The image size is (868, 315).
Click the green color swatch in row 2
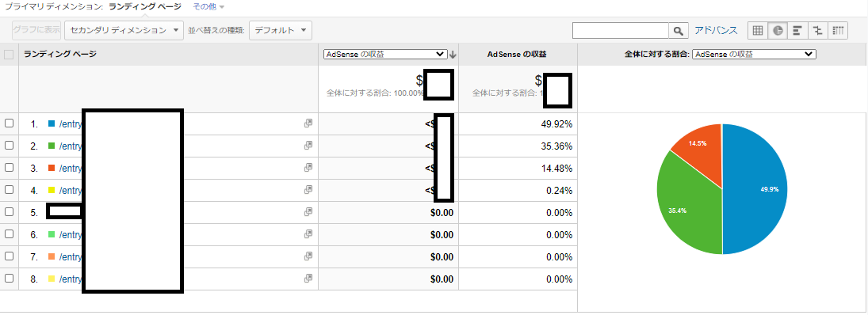click(x=52, y=146)
